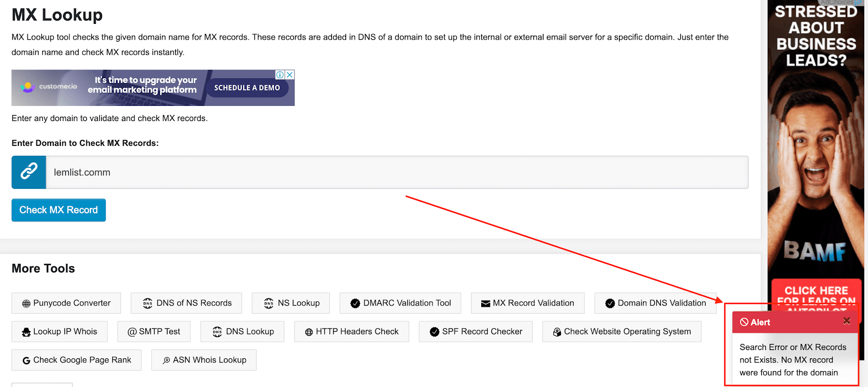Screen dimensions: 868x387
Task: Open Lookup IP Whois tool
Action: coord(60,332)
